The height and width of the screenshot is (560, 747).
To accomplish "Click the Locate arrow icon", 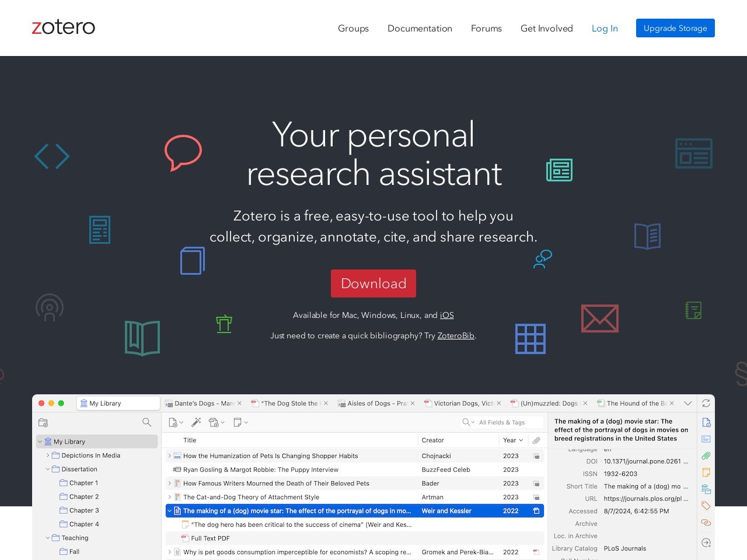I will click(x=706, y=542).
